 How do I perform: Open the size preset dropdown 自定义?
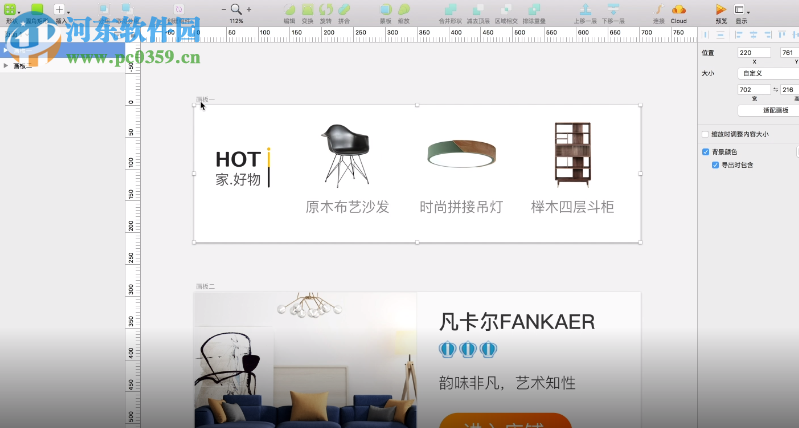click(768, 73)
